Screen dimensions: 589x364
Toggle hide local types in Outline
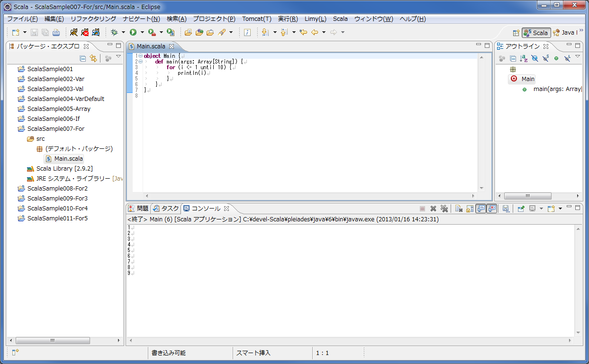[x=567, y=58]
